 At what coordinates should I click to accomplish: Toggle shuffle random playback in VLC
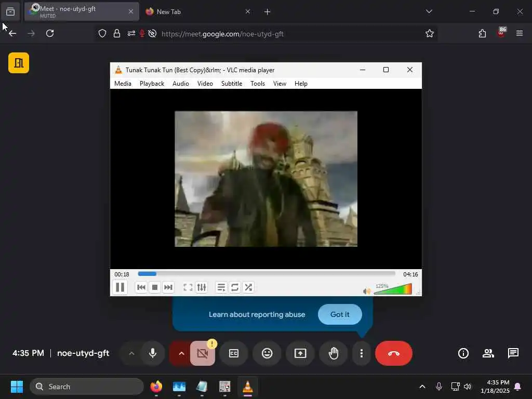pyautogui.click(x=248, y=287)
